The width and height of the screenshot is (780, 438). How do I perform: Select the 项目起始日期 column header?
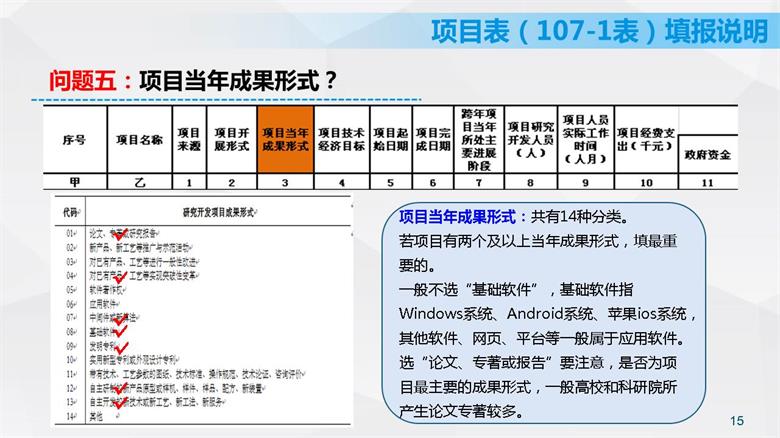[390, 139]
